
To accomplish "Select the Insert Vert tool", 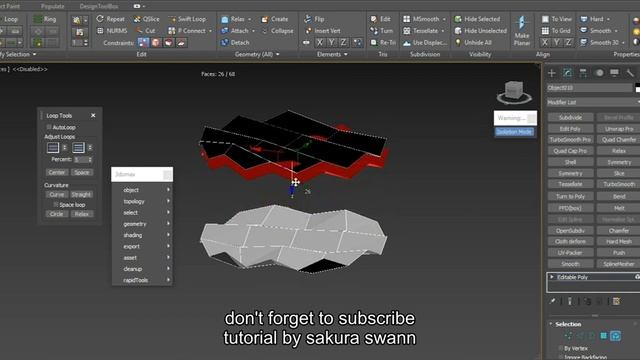I will click(x=322, y=31).
